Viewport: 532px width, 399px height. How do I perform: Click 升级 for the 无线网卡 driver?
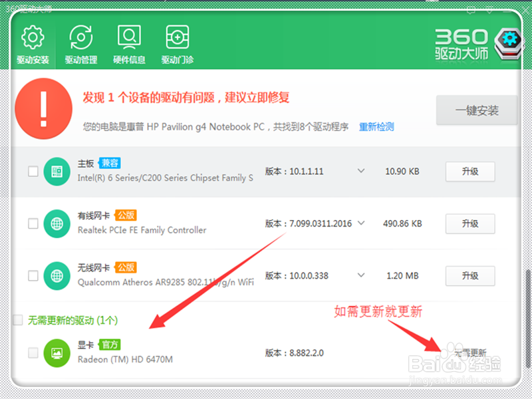click(470, 276)
